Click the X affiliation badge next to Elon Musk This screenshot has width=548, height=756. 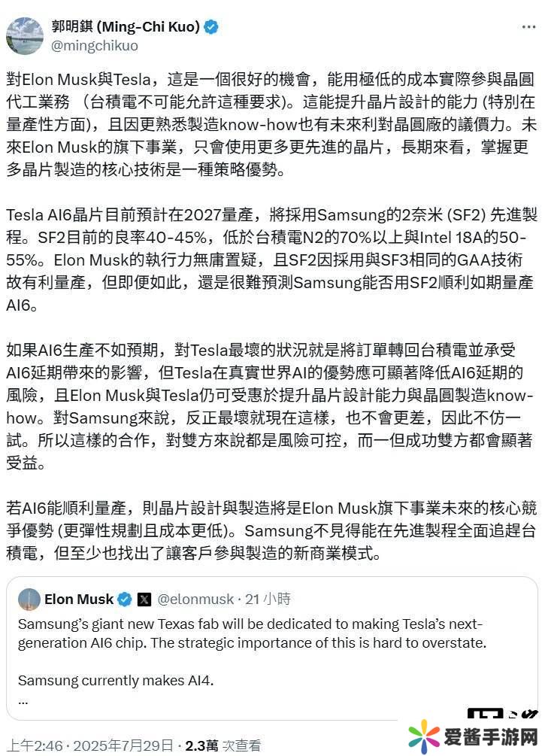click(x=144, y=600)
